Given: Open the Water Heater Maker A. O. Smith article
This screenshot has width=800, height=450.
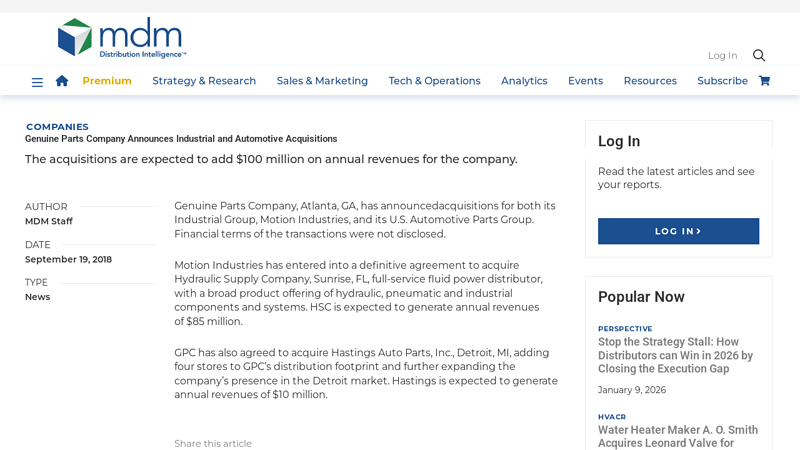Looking at the screenshot, I should click(x=678, y=436).
